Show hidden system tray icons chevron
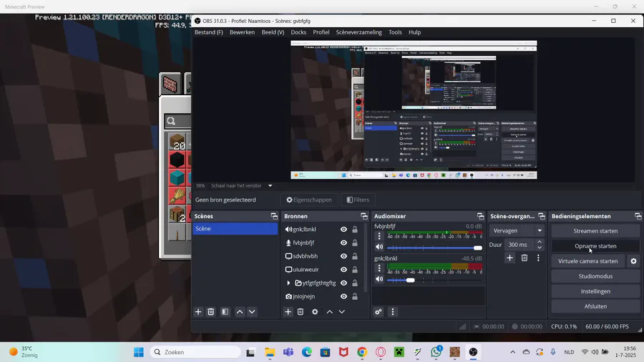Image resolution: width=644 pixels, height=362 pixels. 512,352
